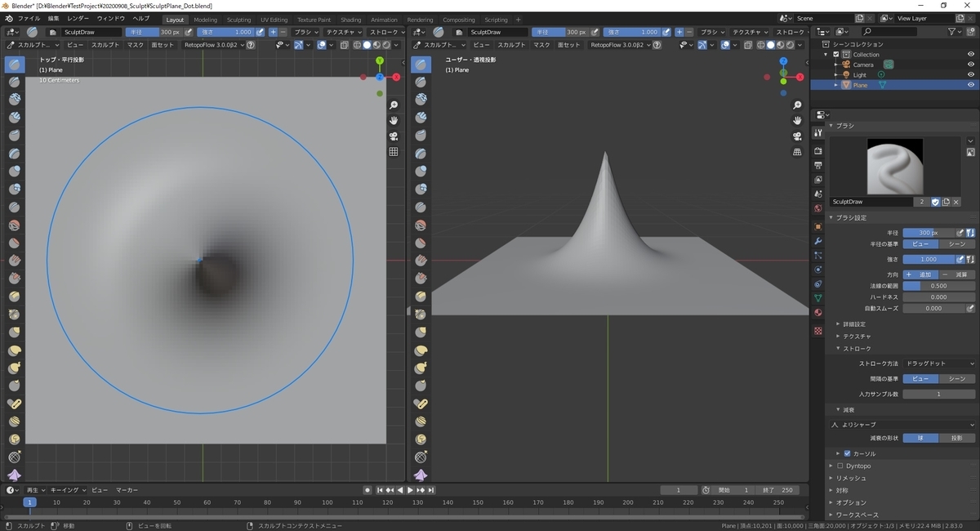Screen dimensions: 980x531
Task: Open the Texture checker properties tab
Action: point(817,331)
